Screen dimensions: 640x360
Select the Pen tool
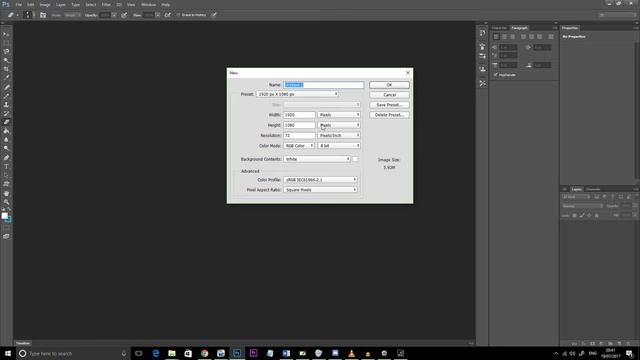click(6, 158)
